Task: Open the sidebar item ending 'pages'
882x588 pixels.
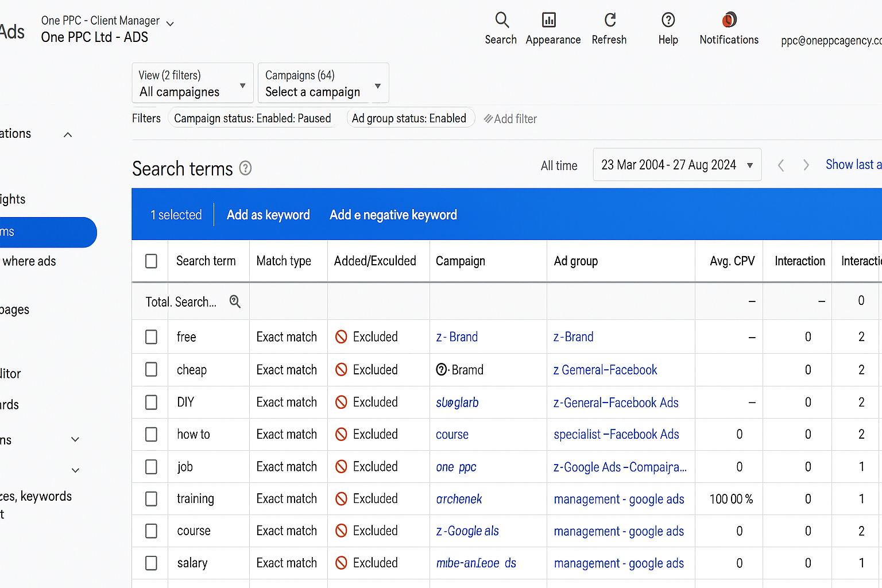Action: point(14,310)
